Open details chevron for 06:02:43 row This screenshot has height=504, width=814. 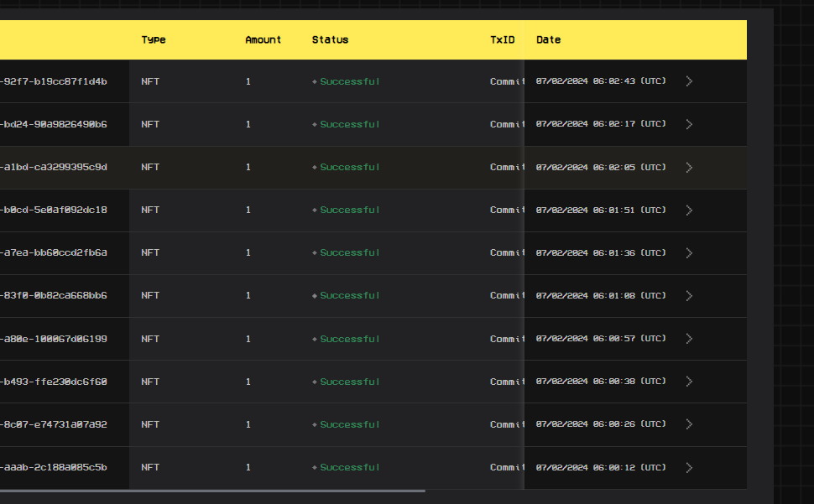689,81
